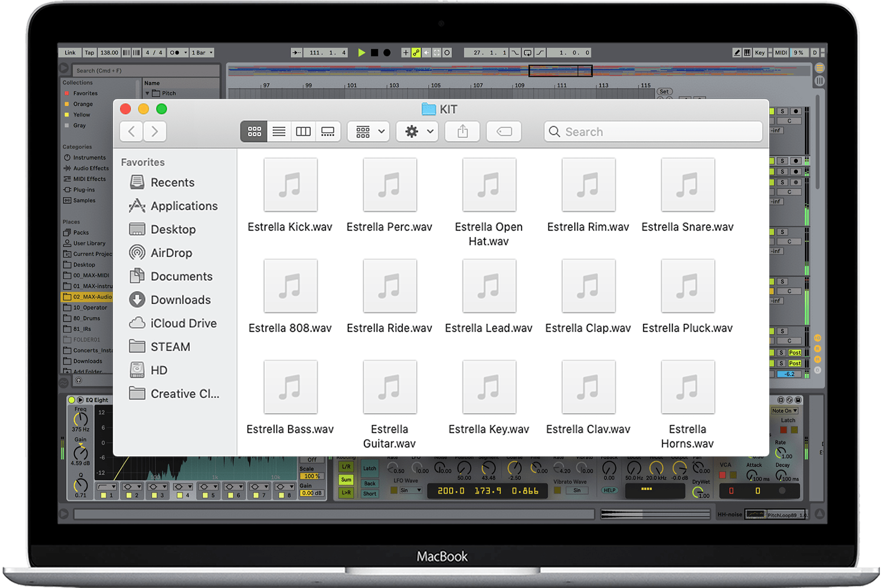Go back in Finder navigation
This screenshot has height=588, width=883.
click(x=132, y=131)
